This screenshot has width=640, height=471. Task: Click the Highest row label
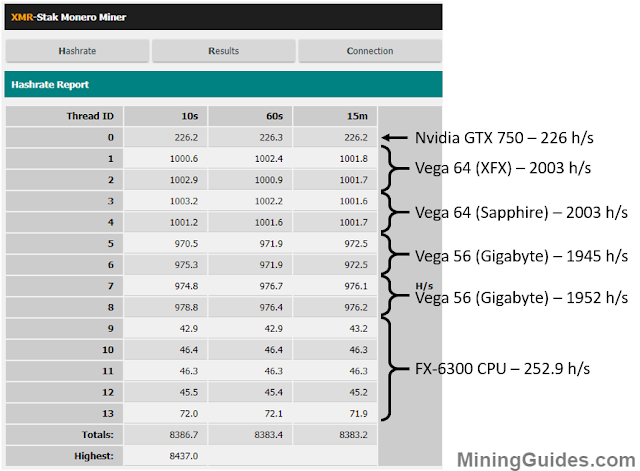pos(94,456)
